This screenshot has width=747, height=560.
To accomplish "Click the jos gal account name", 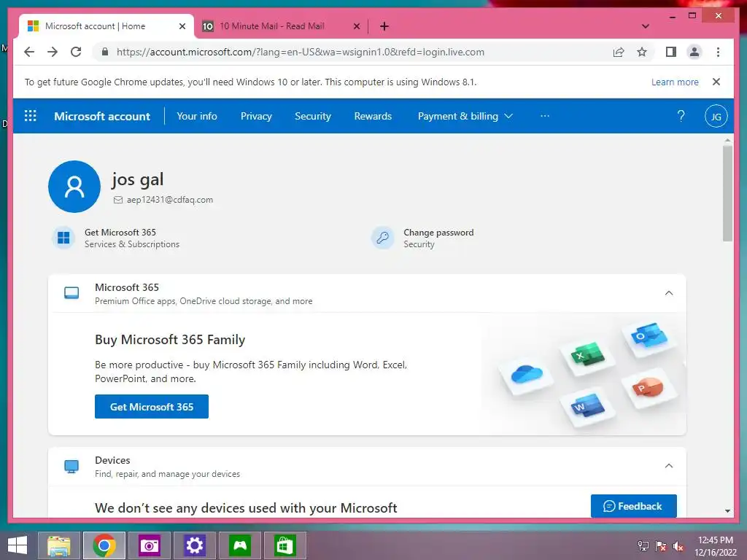I will 138,179.
